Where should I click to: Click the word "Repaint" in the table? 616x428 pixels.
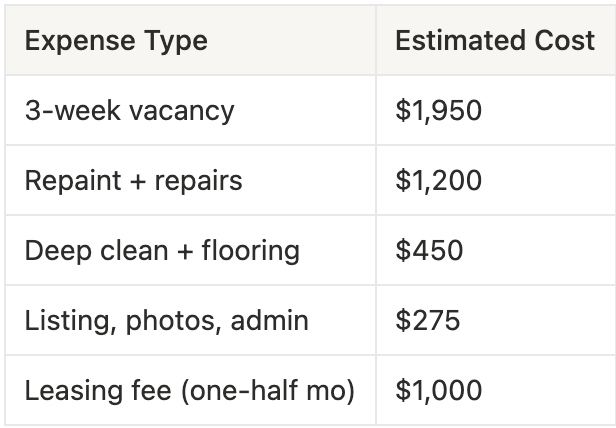[x=66, y=181]
